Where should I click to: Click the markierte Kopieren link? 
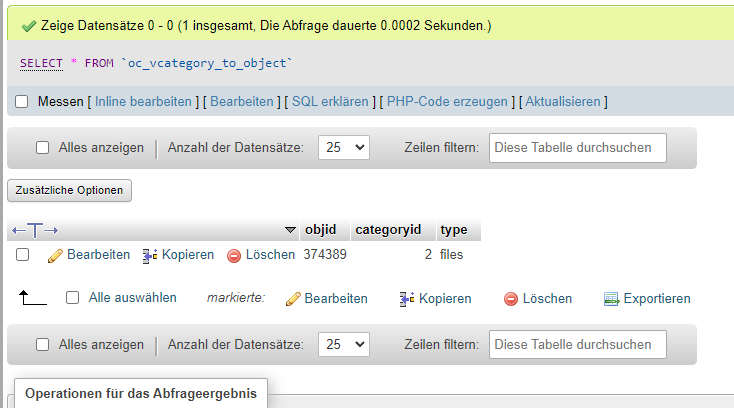(x=445, y=299)
